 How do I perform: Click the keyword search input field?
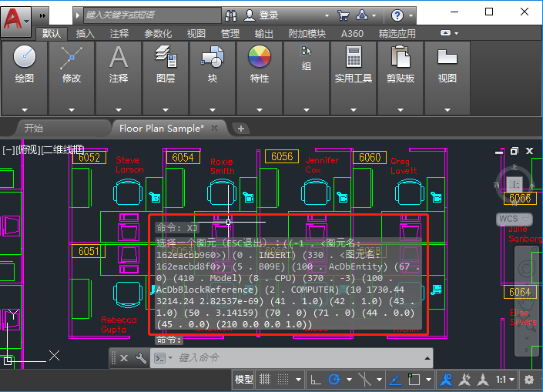(x=152, y=15)
